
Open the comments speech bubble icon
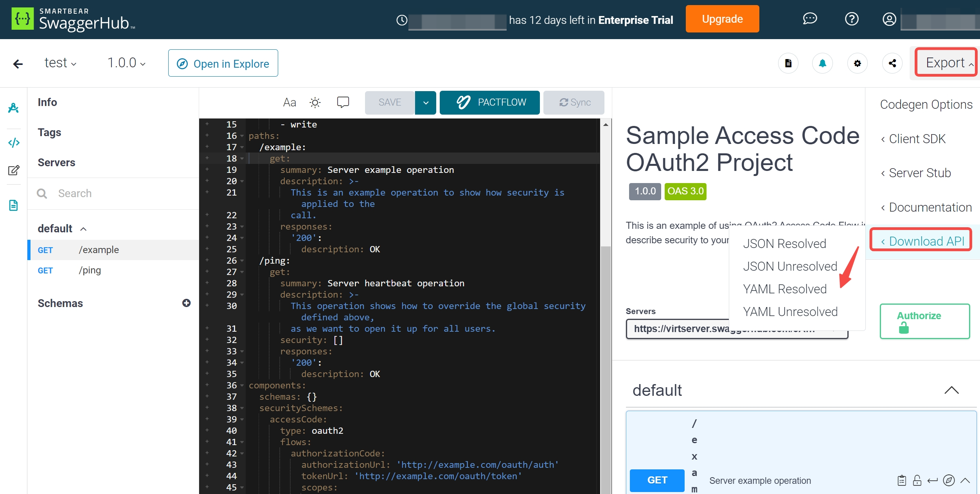pos(343,102)
